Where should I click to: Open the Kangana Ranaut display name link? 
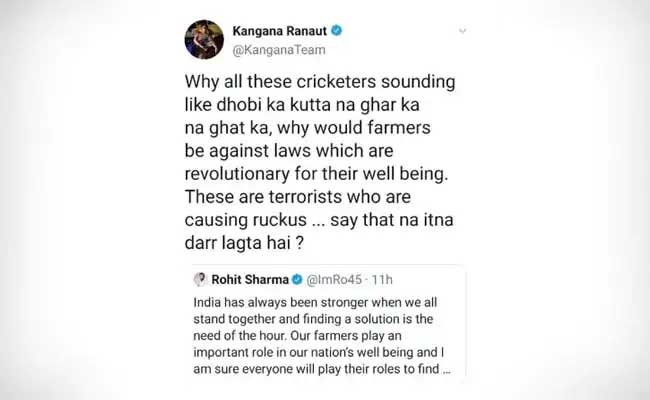coord(279,31)
